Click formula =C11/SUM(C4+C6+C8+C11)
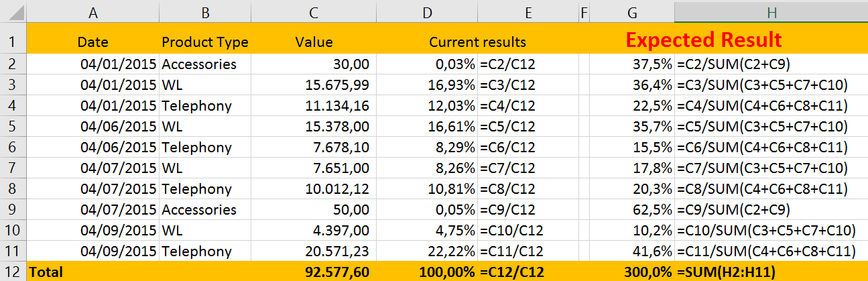This screenshot has height=281, width=868. (766, 251)
